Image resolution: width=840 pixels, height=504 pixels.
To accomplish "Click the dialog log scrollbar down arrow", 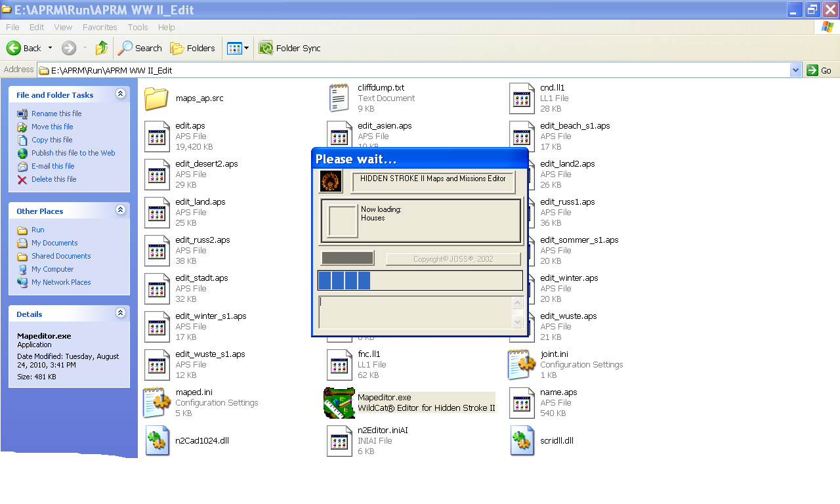I will click(517, 322).
